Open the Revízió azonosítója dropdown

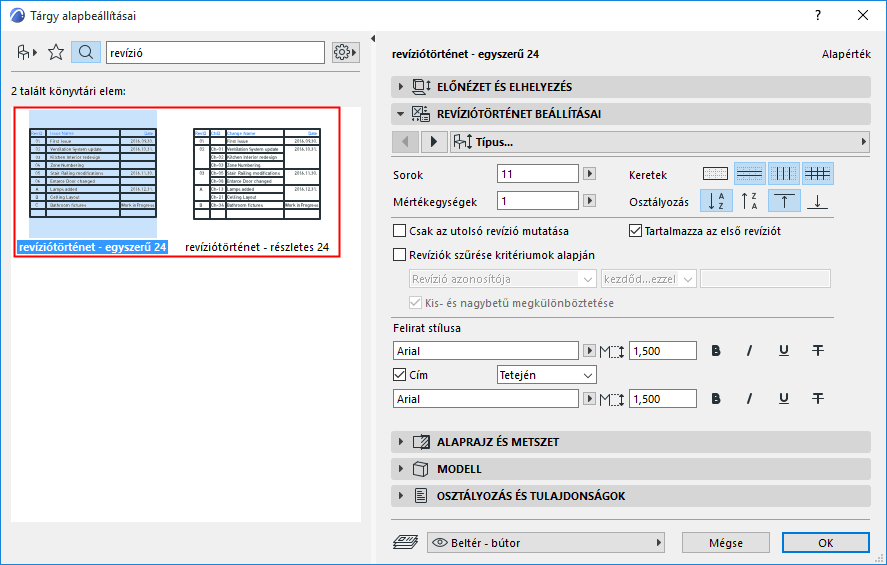[x=502, y=279]
